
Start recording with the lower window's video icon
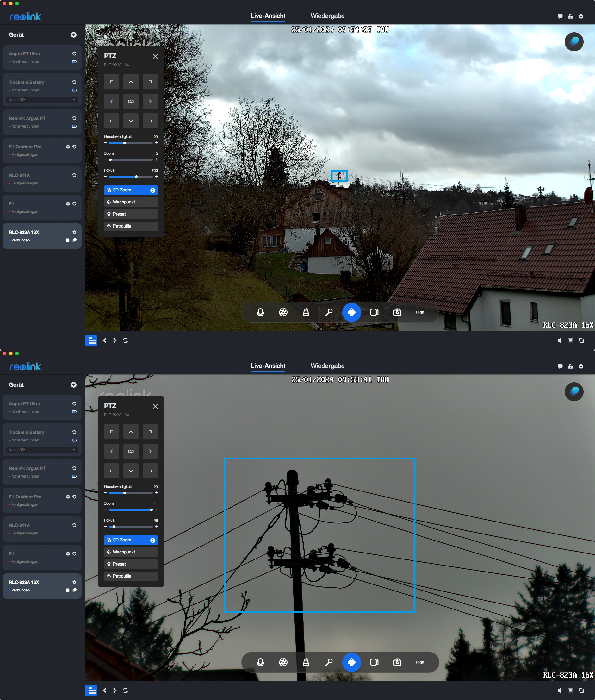pyautogui.click(x=374, y=662)
